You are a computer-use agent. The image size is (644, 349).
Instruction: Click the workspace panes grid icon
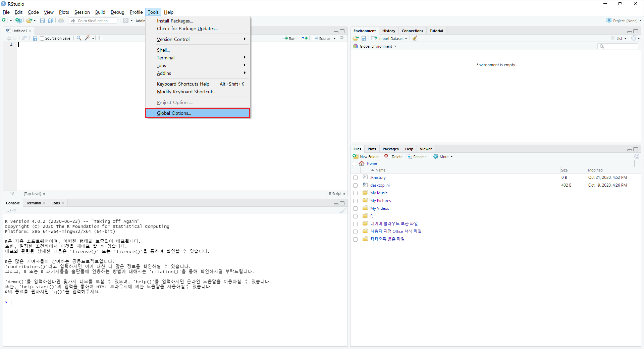126,20
